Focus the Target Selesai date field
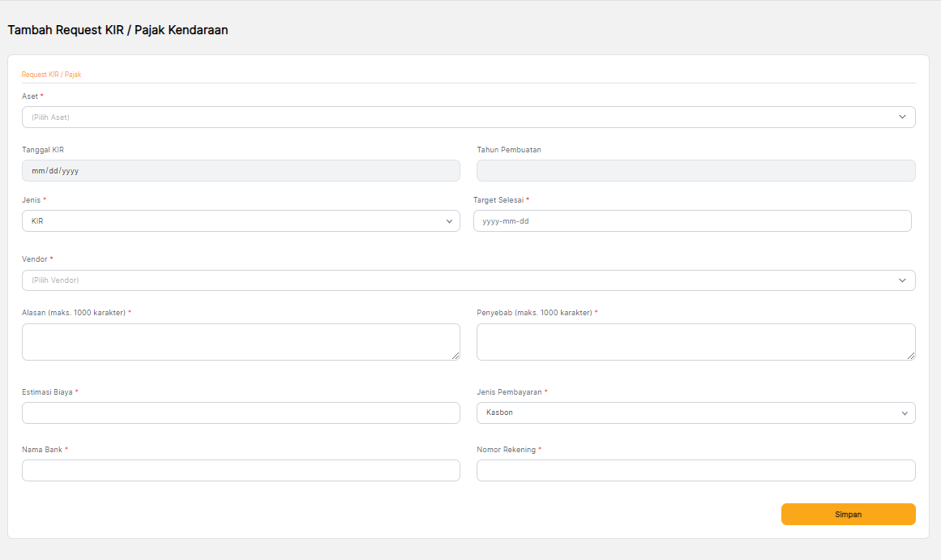The image size is (941, 560). tap(691, 221)
